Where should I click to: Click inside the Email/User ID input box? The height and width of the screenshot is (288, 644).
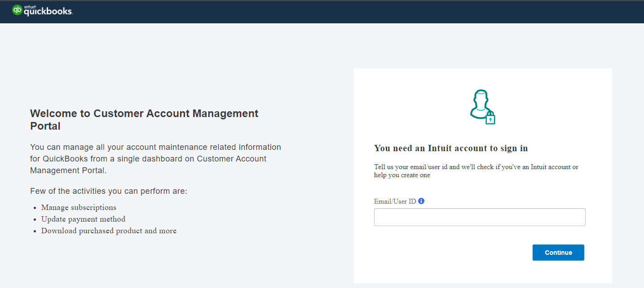tap(480, 217)
